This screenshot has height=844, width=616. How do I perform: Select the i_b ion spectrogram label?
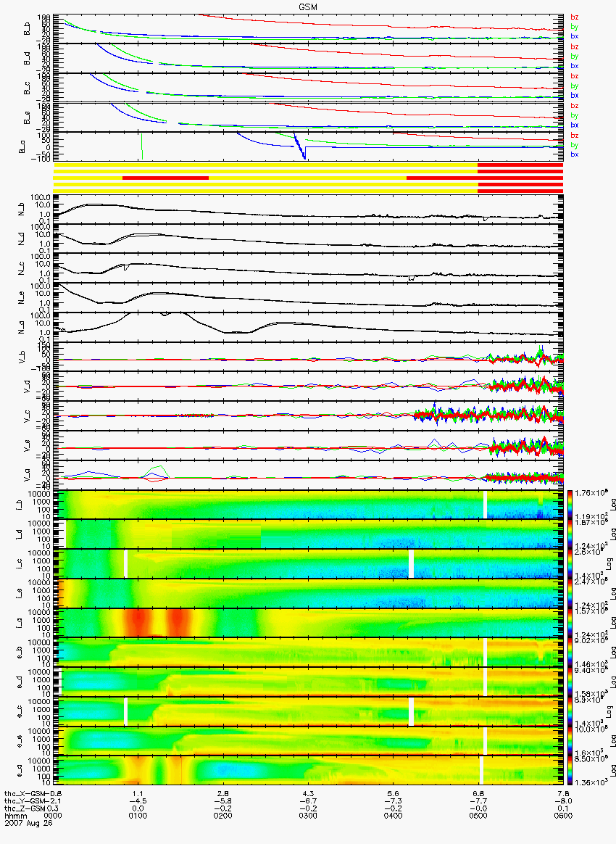(20, 505)
